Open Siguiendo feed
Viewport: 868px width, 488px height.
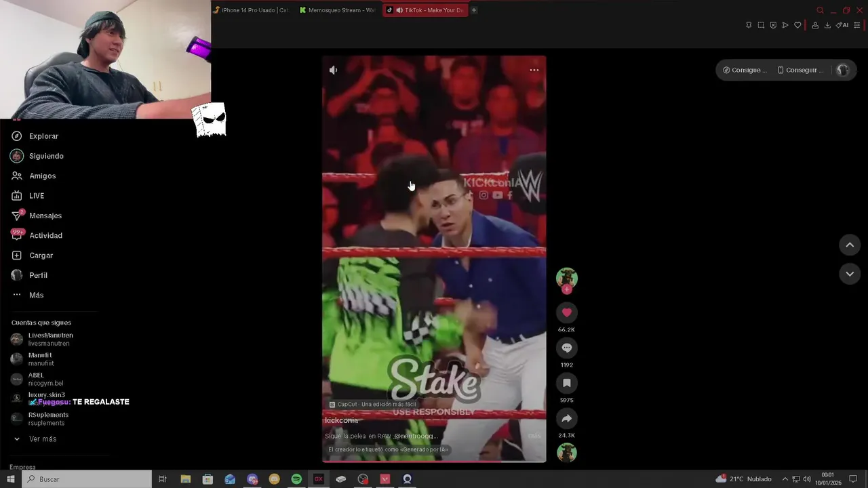[x=37, y=156]
